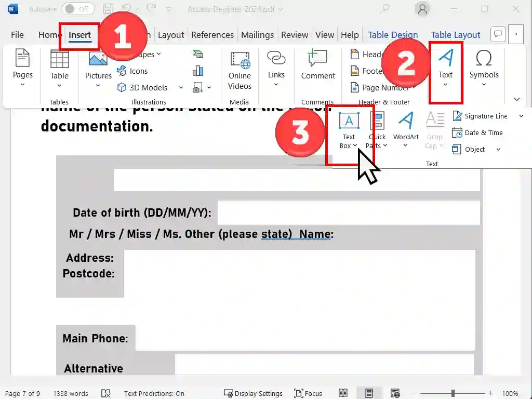Click the Symbols omega icon
The image size is (532, 399).
(484, 58)
